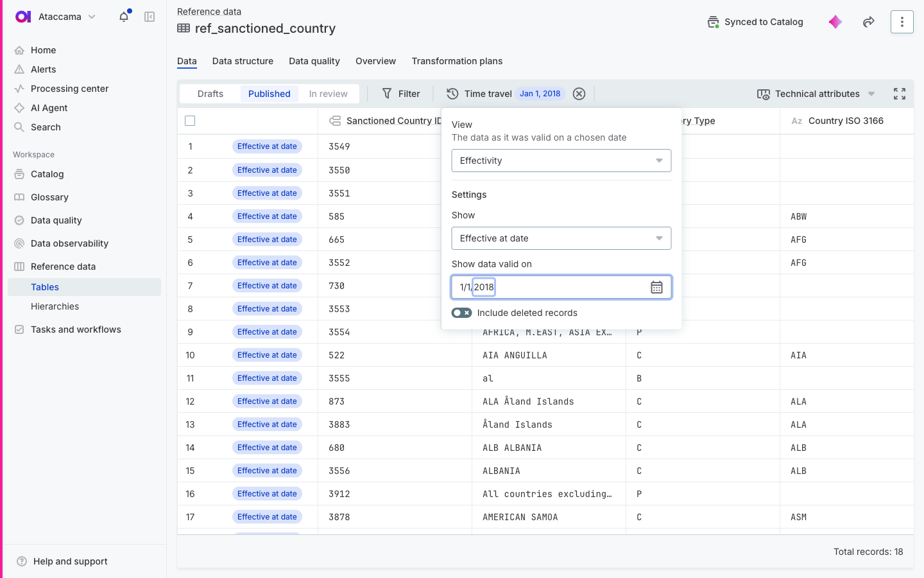Click the Ataccama logo icon
The image size is (924, 578).
coord(23,17)
